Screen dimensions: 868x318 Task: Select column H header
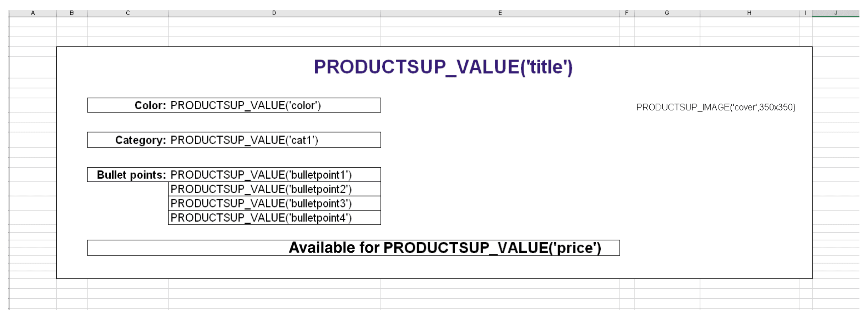tap(749, 13)
